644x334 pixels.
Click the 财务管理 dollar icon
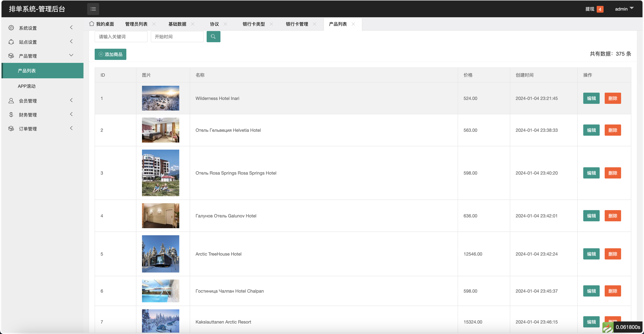(x=11, y=115)
